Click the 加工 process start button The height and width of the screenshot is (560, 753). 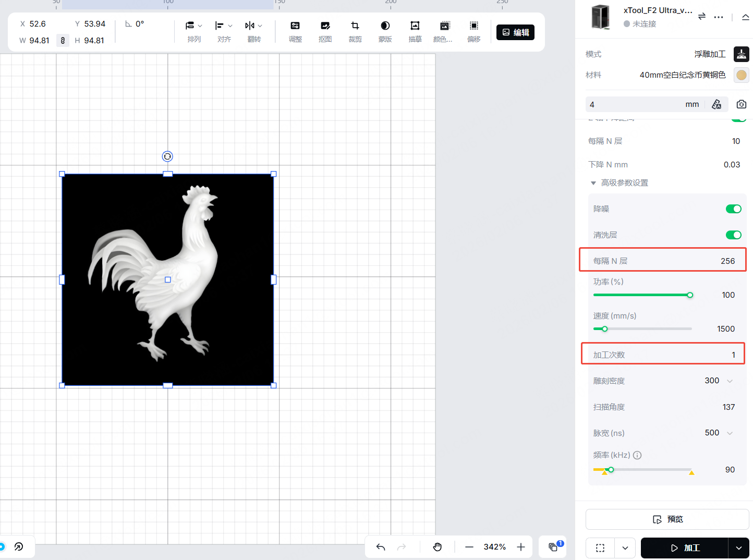coord(685,548)
